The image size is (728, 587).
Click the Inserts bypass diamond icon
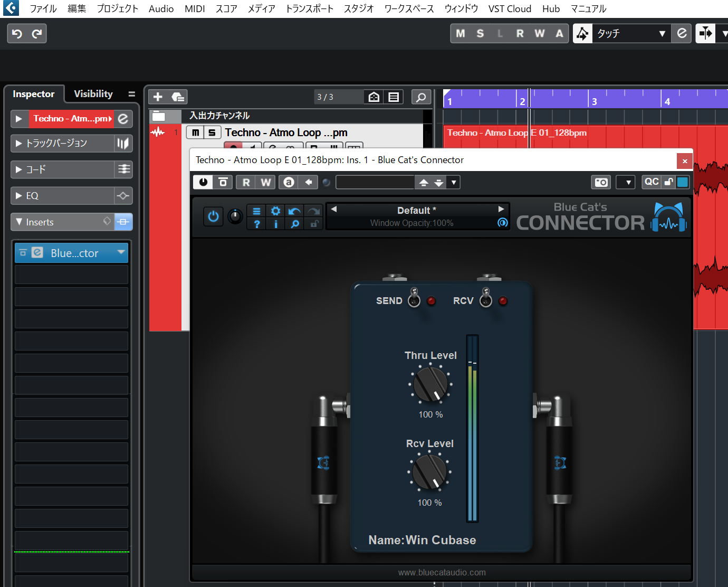point(107,221)
